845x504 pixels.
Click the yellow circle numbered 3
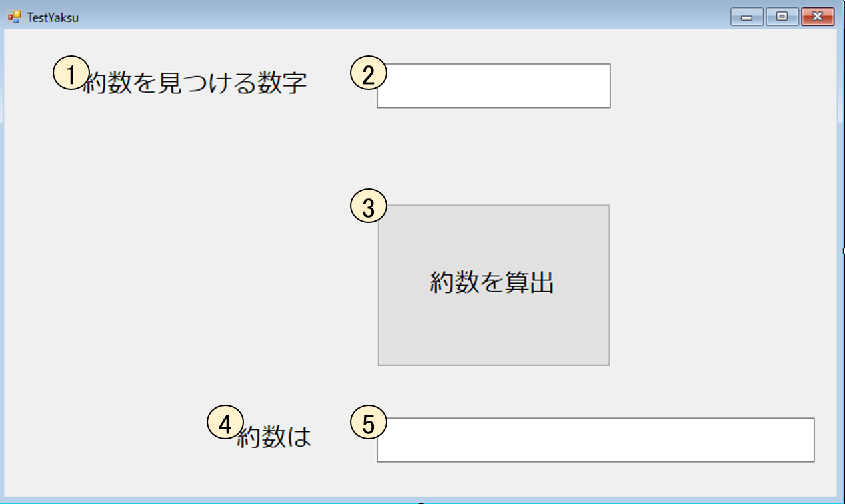[x=369, y=206]
